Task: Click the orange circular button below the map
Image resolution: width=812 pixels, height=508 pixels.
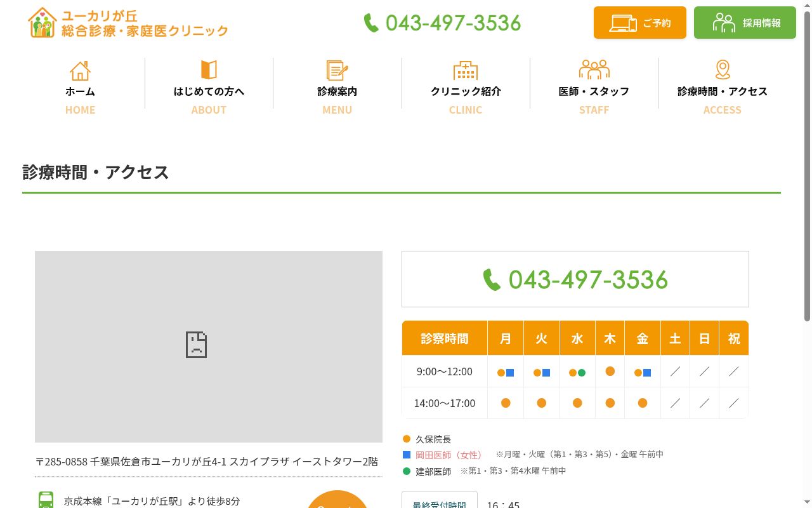Action: pyautogui.click(x=337, y=500)
